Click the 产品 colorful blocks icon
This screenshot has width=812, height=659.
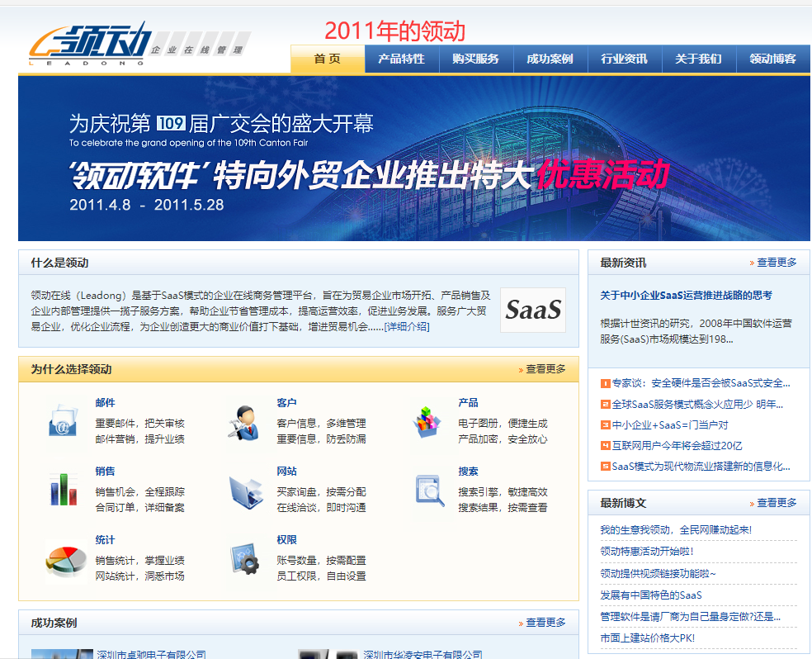(x=427, y=422)
